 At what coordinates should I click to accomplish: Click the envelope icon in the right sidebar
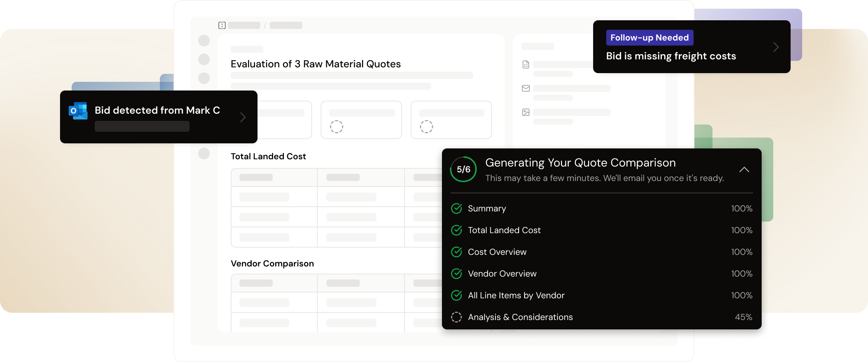pyautogui.click(x=526, y=88)
